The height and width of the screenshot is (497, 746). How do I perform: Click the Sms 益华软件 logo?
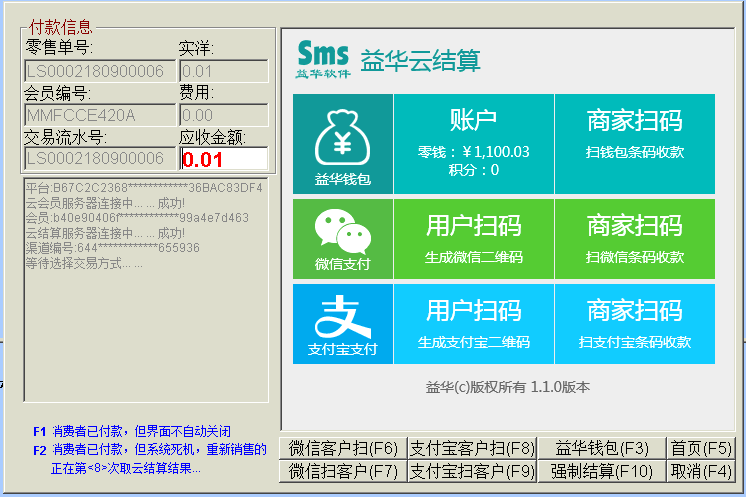click(x=323, y=59)
